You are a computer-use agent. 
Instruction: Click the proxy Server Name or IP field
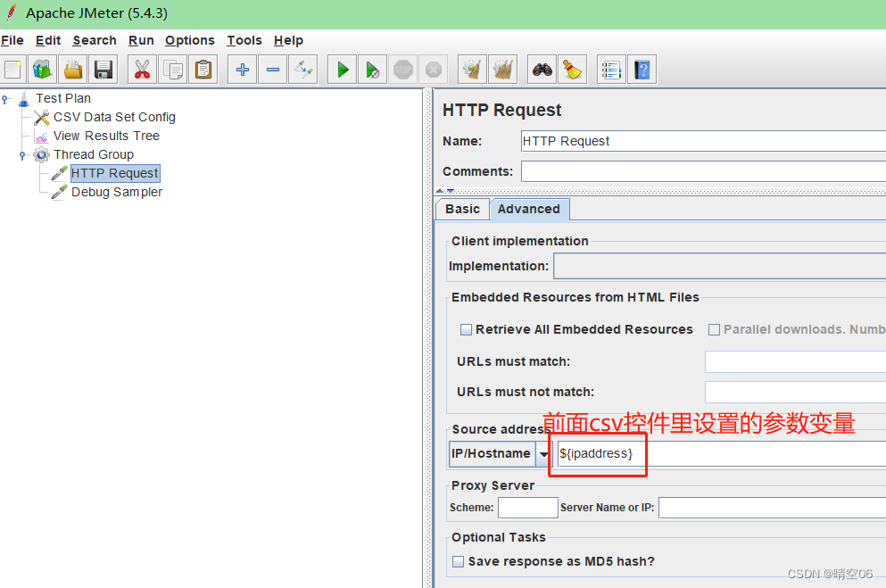click(x=772, y=508)
